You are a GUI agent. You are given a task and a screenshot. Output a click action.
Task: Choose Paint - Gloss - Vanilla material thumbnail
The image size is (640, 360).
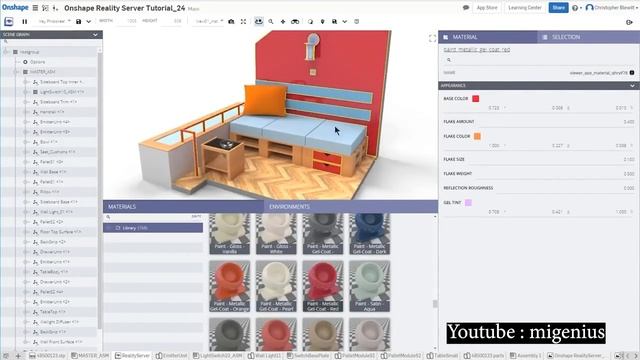click(x=229, y=234)
